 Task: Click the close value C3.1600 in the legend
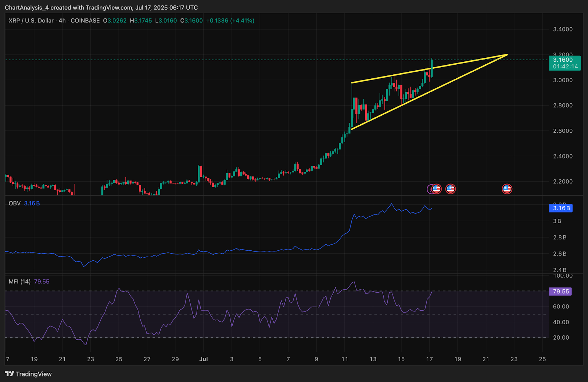click(x=191, y=21)
